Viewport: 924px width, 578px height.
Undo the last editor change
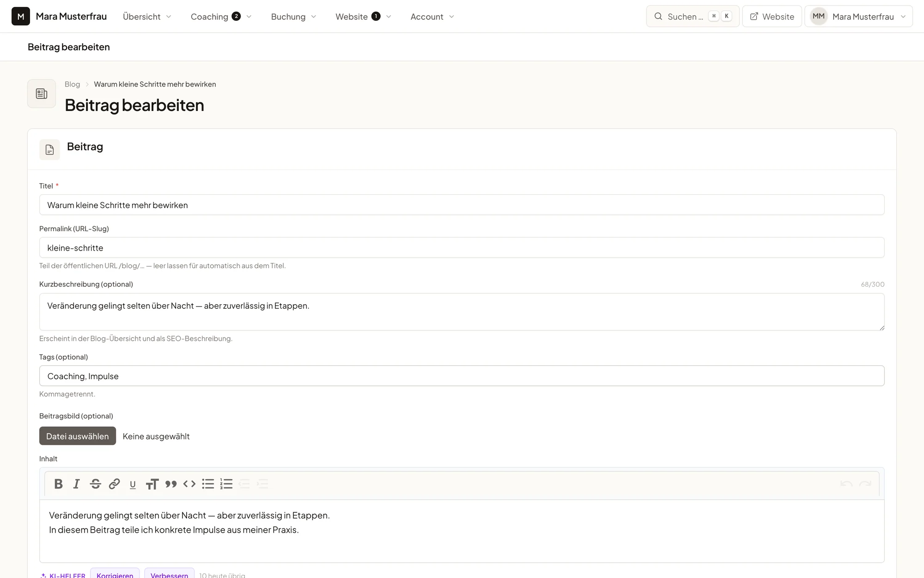pos(846,484)
